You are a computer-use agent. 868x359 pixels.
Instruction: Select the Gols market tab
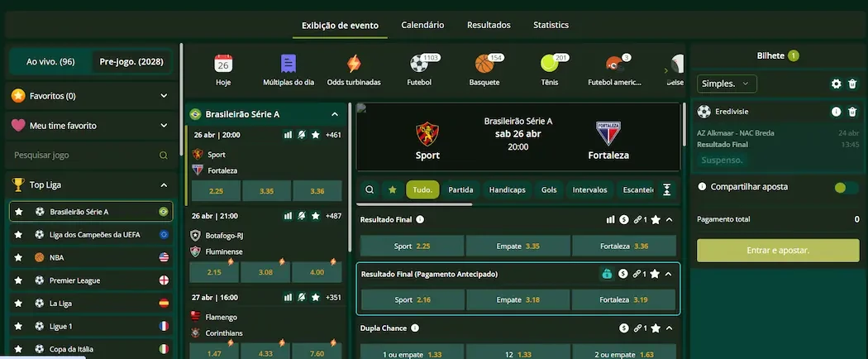[549, 189]
